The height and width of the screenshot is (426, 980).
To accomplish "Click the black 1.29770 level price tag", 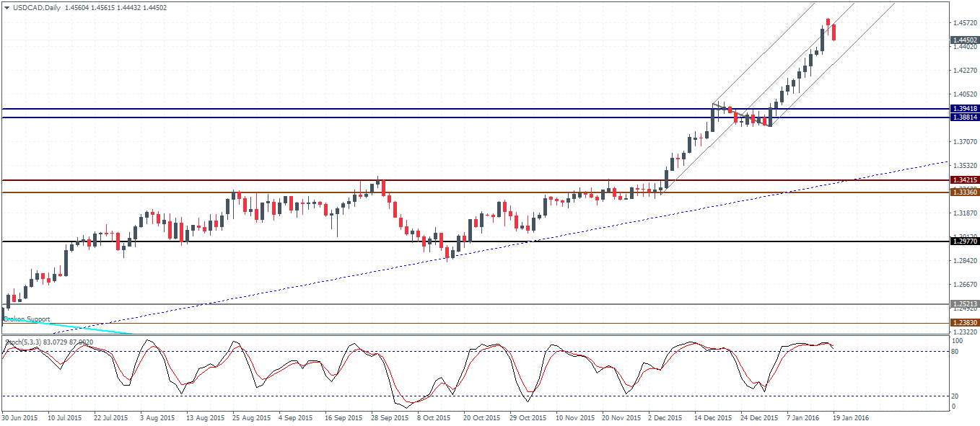I will 965,241.
